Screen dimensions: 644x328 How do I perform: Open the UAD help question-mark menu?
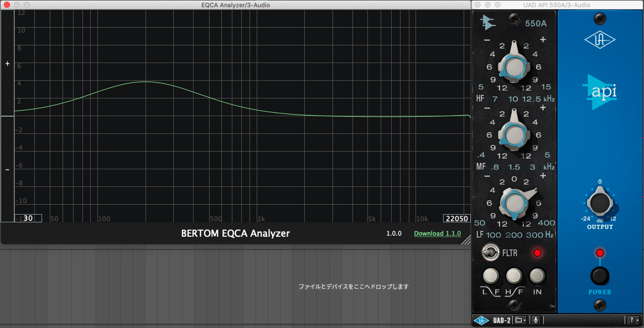point(632,320)
